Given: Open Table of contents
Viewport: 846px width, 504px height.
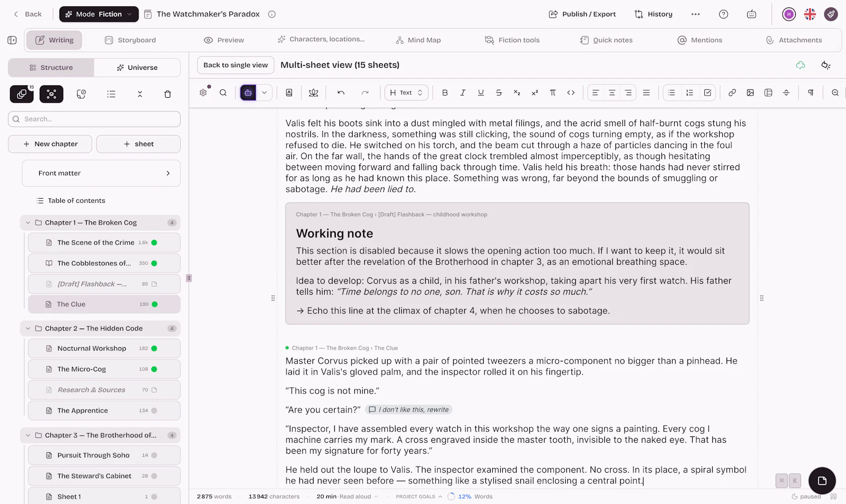Looking at the screenshot, I should click(x=71, y=201).
